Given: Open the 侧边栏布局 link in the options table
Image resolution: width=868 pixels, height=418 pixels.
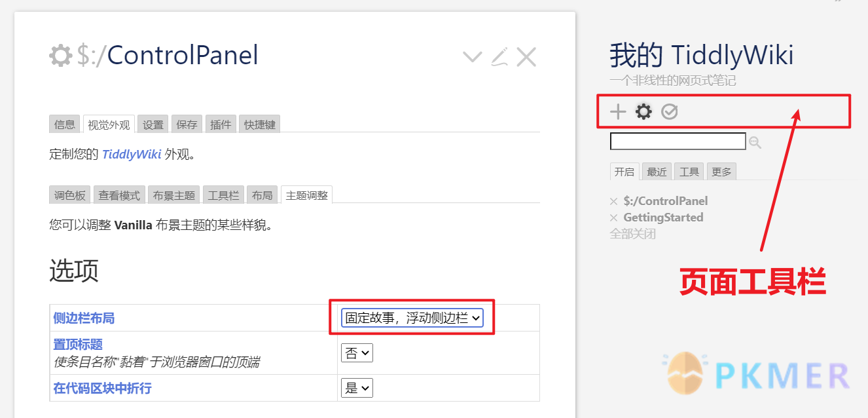Looking at the screenshot, I should pos(84,318).
